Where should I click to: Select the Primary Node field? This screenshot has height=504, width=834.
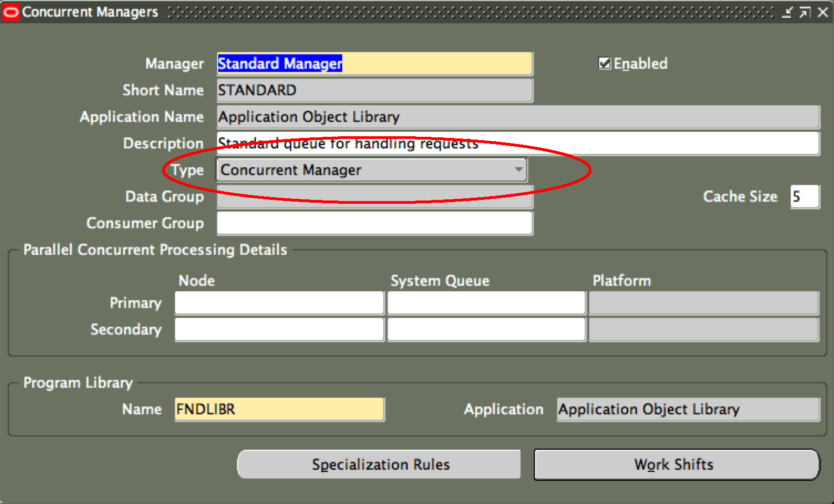coord(279,303)
